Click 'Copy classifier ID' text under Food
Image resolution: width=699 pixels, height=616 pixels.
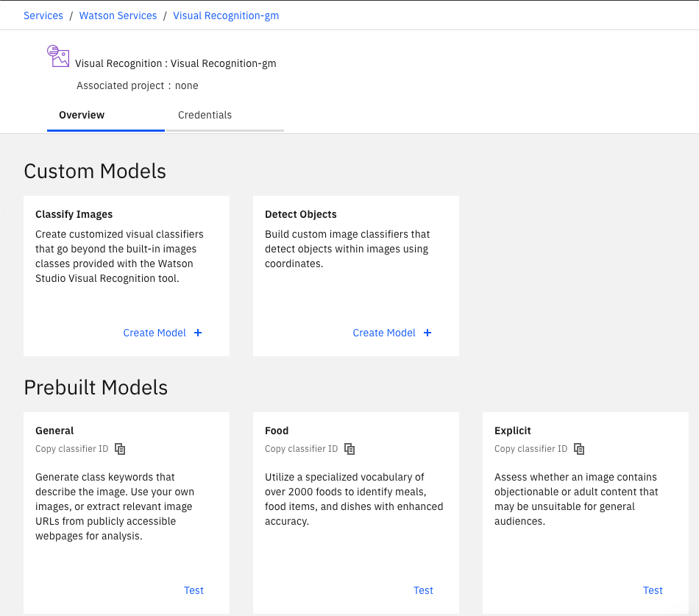pyautogui.click(x=302, y=449)
